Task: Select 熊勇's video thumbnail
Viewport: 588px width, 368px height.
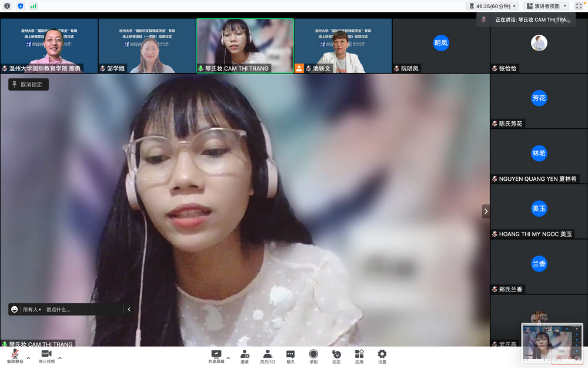Action: coord(49,45)
